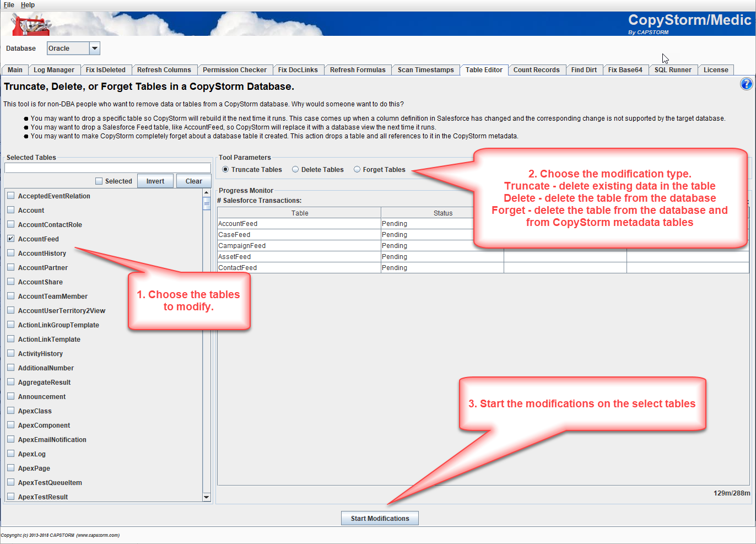Check the ApexClass checkbox
This screenshot has width=756, height=544.
click(x=10, y=410)
